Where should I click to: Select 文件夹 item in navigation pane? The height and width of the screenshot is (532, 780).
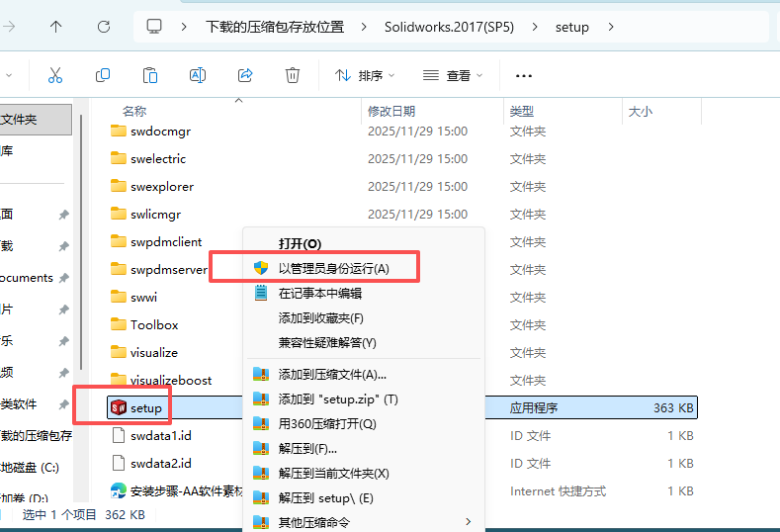coord(36,120)
